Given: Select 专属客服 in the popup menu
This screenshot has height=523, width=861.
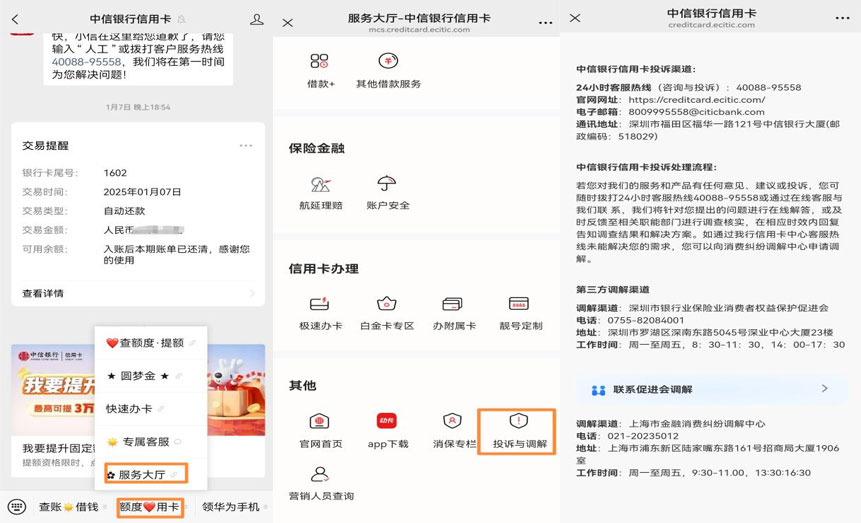Looking at the screenshot, I should (151, 442).
